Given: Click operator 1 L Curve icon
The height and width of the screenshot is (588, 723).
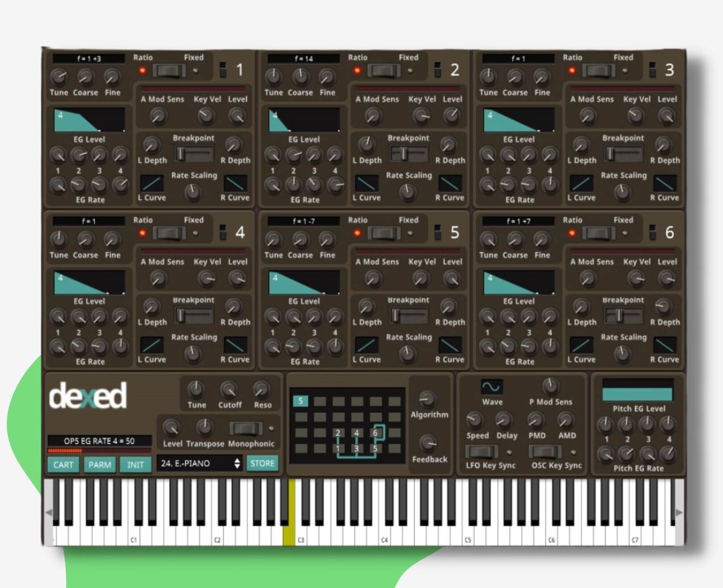Looking at the screenshot, I should (152, 183).
